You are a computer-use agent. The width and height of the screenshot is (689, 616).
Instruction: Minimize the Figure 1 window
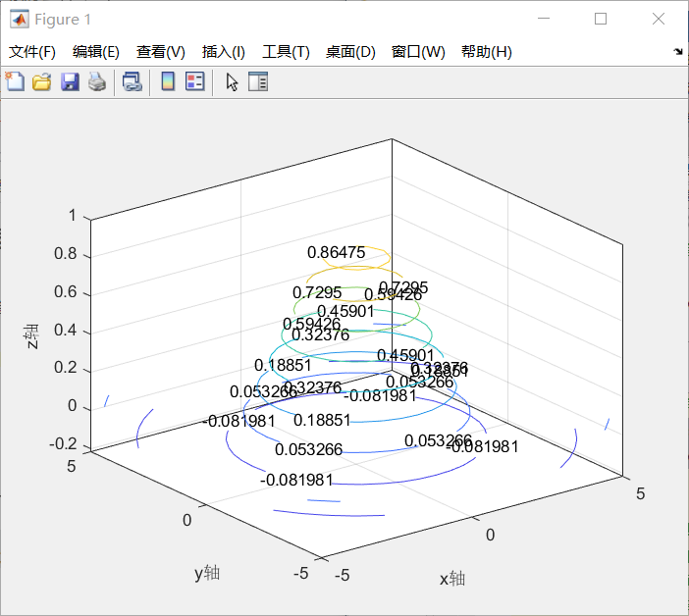point(544,19)
